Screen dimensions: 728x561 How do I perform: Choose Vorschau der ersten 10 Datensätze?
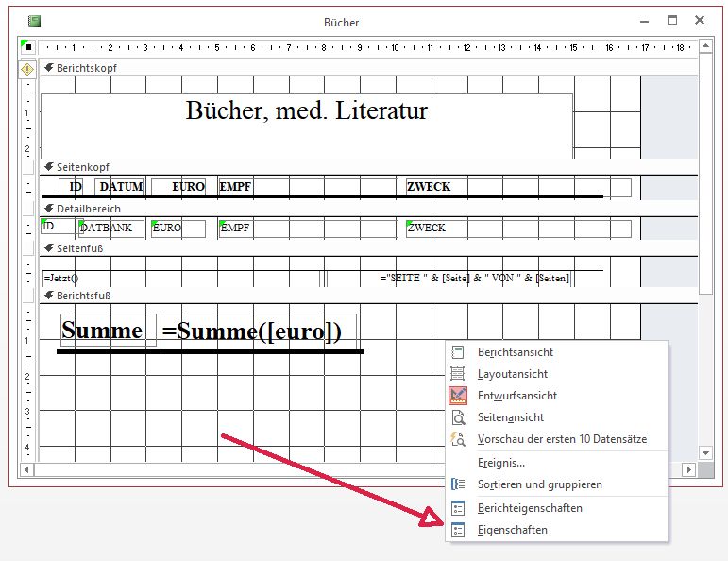tap(556, 439)
